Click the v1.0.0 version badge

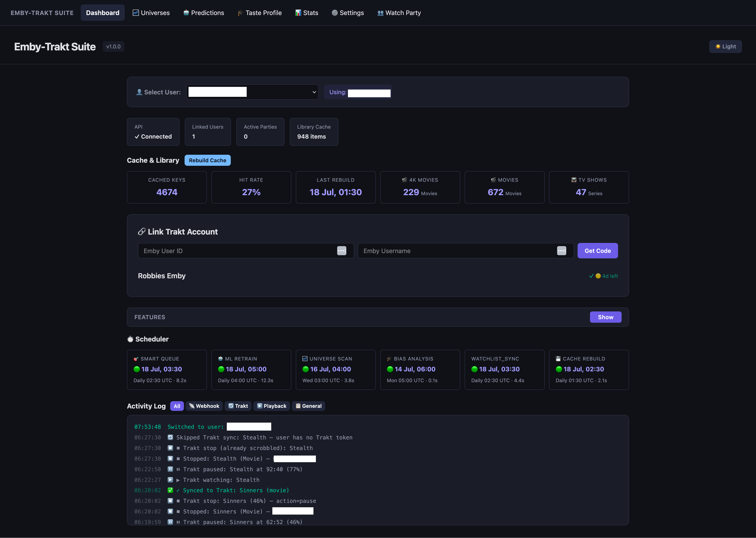pos(113,47)
